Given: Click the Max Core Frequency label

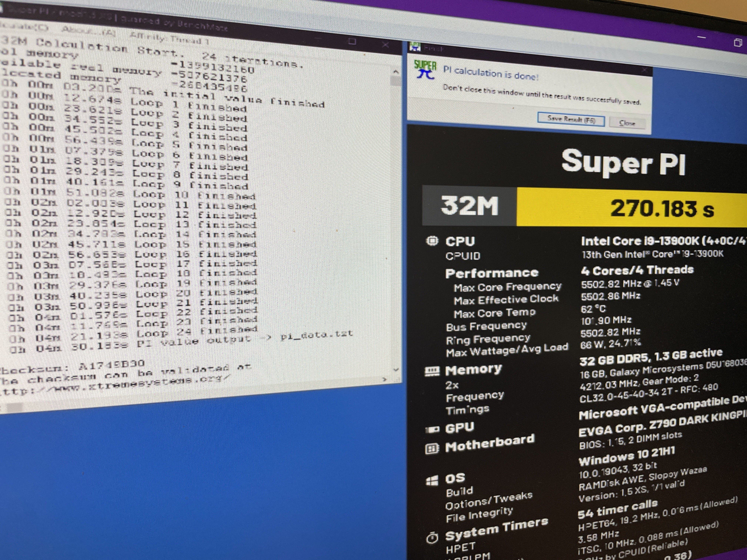Looking at the screenshot, I should (507, 287).
